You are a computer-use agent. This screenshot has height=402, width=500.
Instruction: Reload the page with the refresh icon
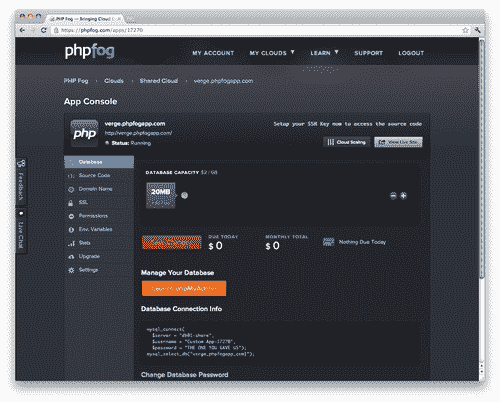pyautogui.click(x=43, y=30)
